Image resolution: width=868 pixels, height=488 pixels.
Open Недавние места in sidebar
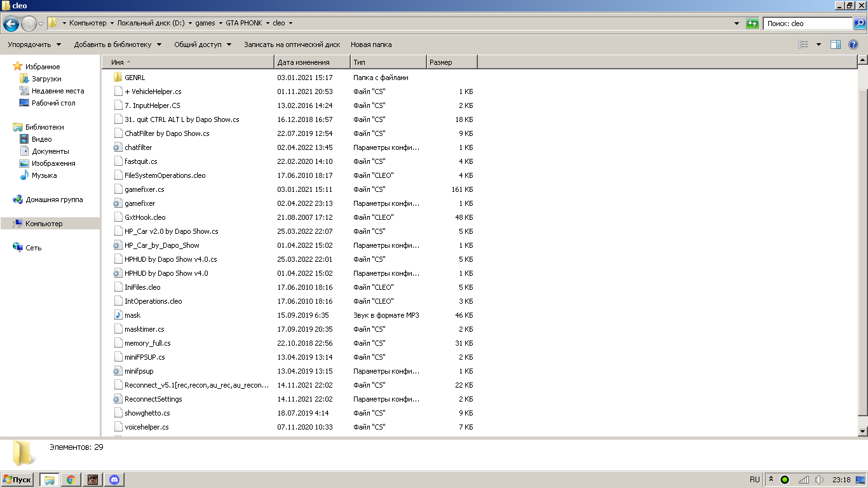click(x=58, y=91)
